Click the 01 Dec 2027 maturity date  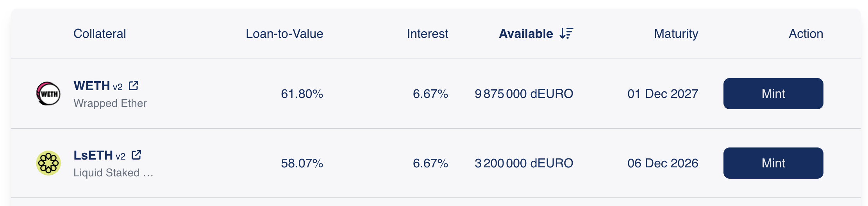[663, 94]
